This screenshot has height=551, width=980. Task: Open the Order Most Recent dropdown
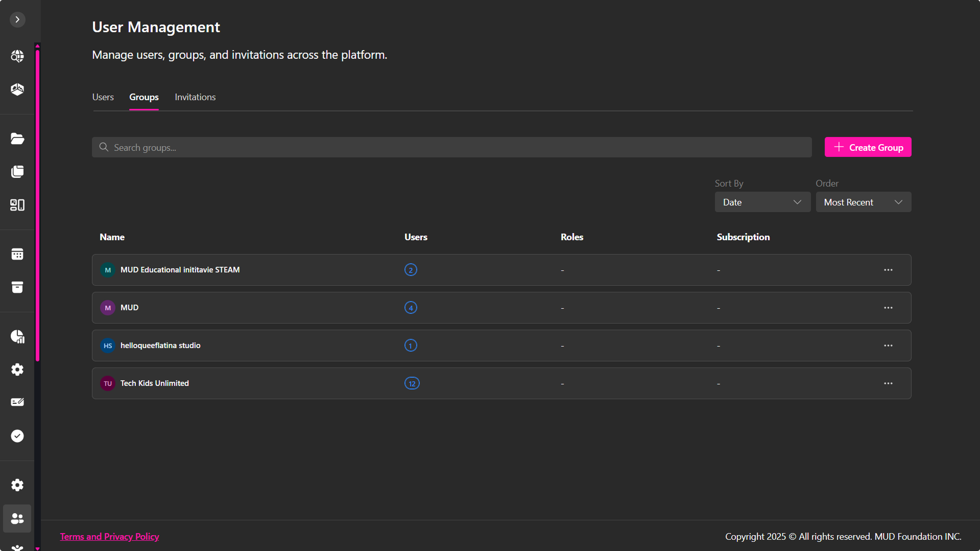pyautogui.click(x=863, y=202)
